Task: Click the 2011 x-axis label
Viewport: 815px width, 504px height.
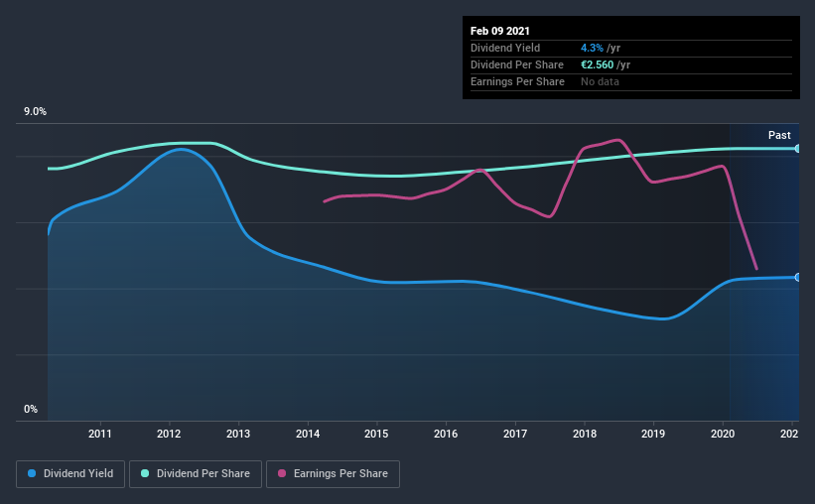Action: click(100, 434)
